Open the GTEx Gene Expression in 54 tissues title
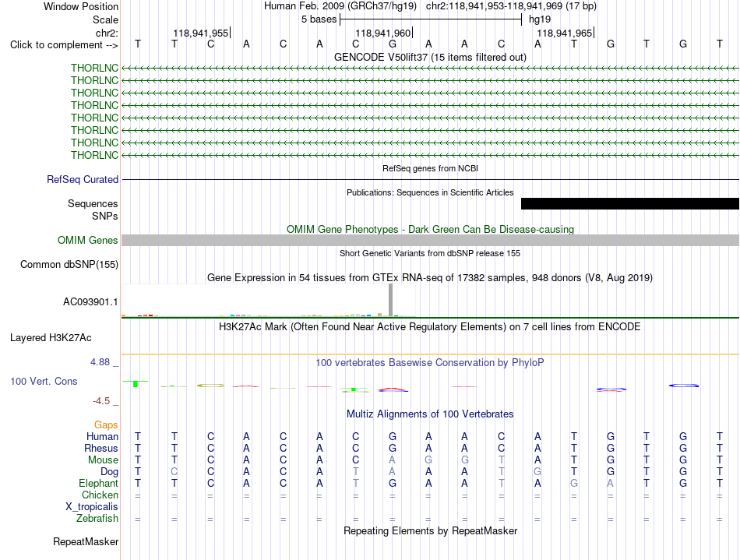 430,277
